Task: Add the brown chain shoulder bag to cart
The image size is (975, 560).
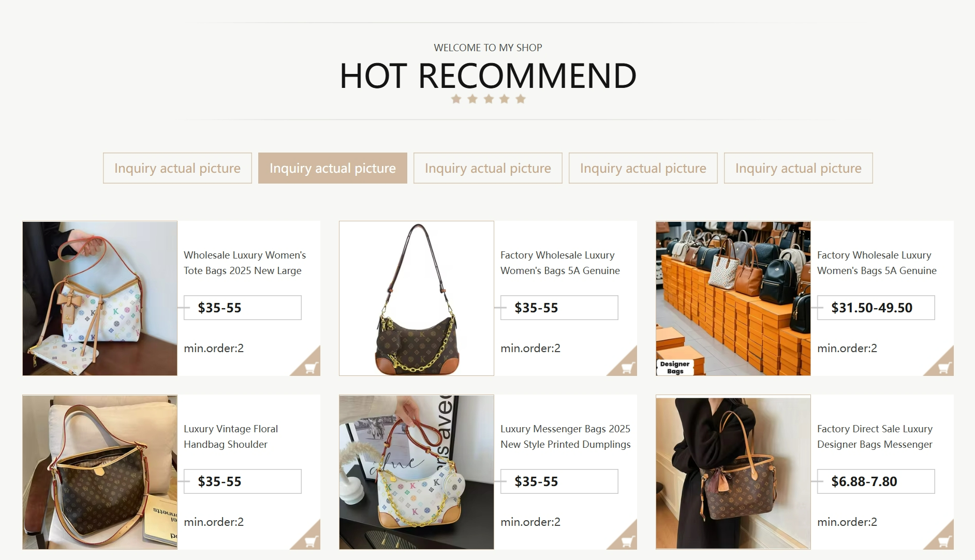Action: (627, 367)
